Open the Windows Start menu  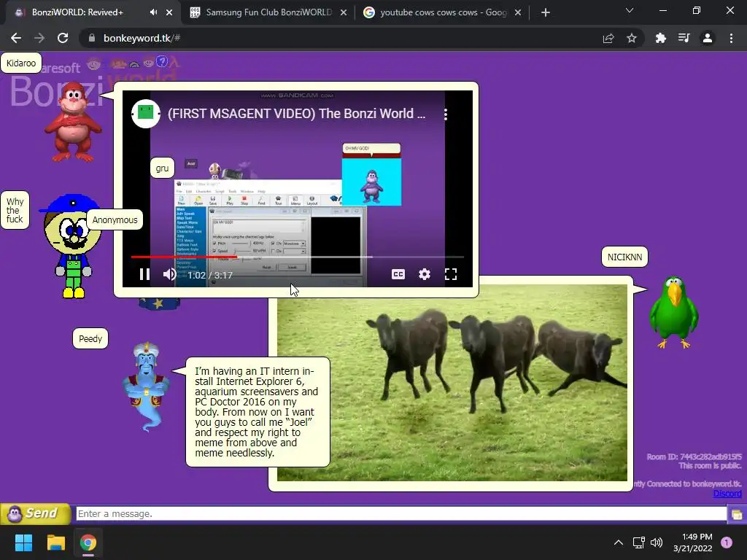23,542
